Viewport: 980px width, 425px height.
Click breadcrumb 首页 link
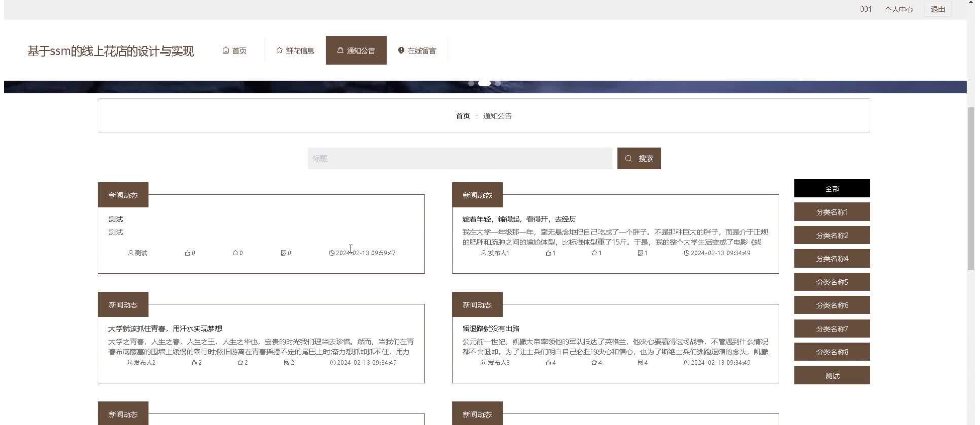pyautogui.click(x=463, y=116)
